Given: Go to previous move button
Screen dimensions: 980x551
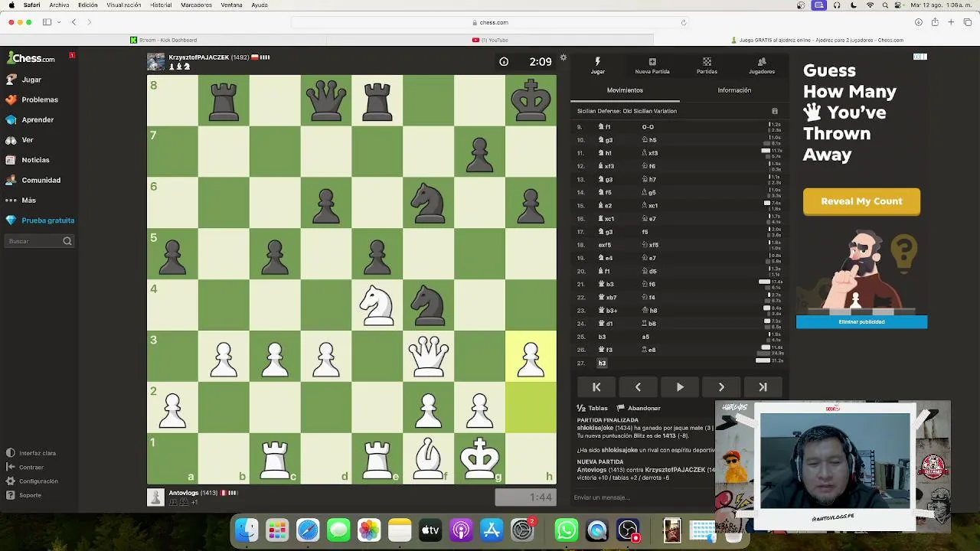Looking at the screenshot, I should [x=638, y=387].
